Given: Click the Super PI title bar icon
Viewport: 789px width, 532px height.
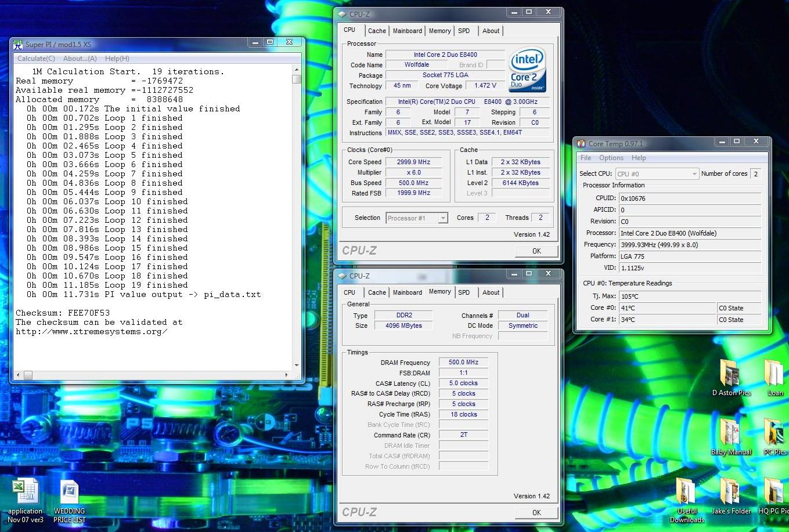Looking at the screenshot, I should (18, 44).
